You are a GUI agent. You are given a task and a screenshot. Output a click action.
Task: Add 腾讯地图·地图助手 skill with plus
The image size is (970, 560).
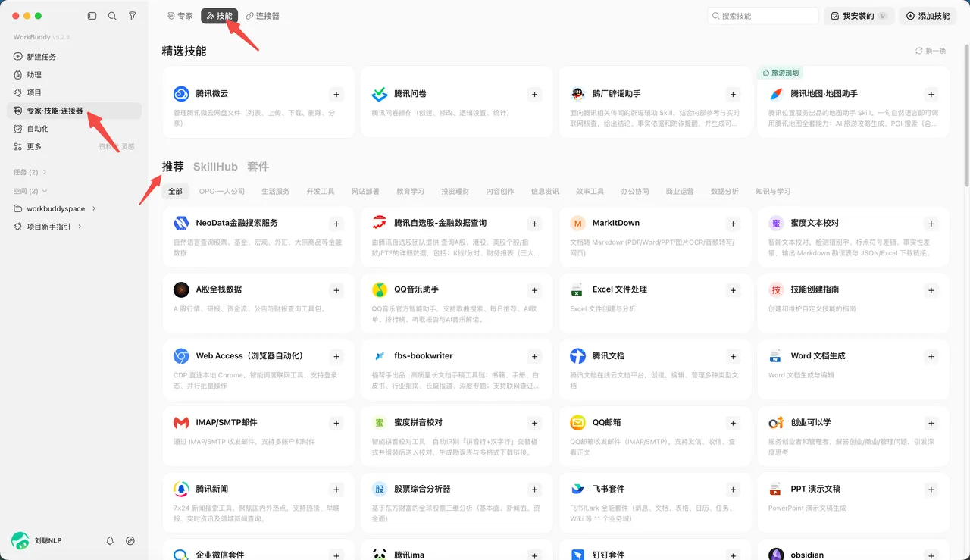(x=931, y=95)
